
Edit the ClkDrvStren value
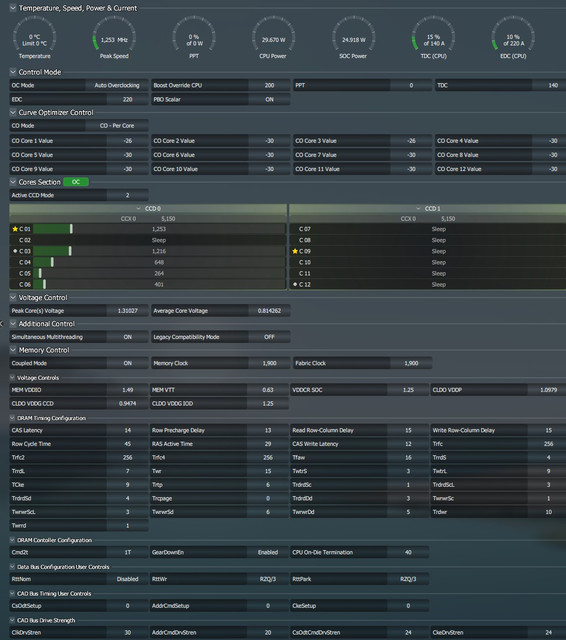[128, 632]
